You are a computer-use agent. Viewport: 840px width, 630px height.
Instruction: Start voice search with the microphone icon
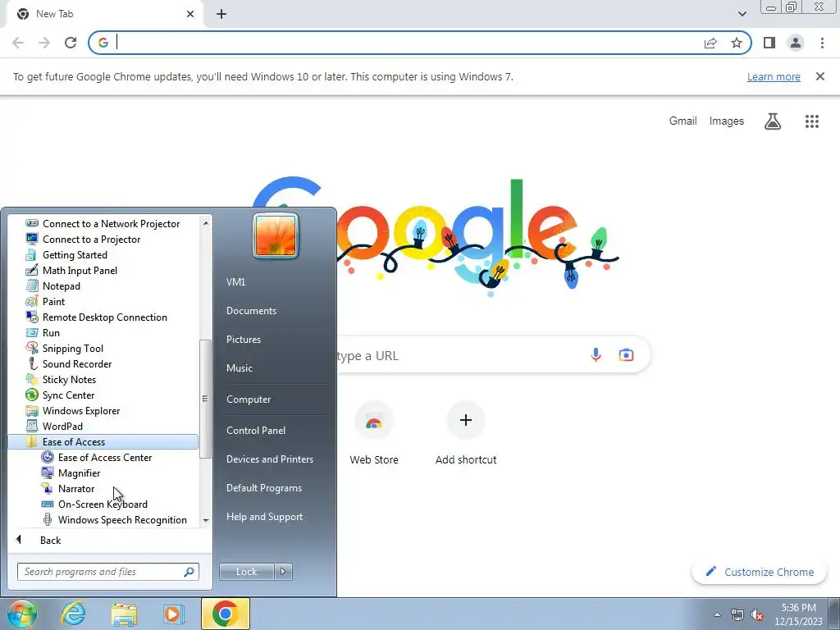tap(596, 354)
